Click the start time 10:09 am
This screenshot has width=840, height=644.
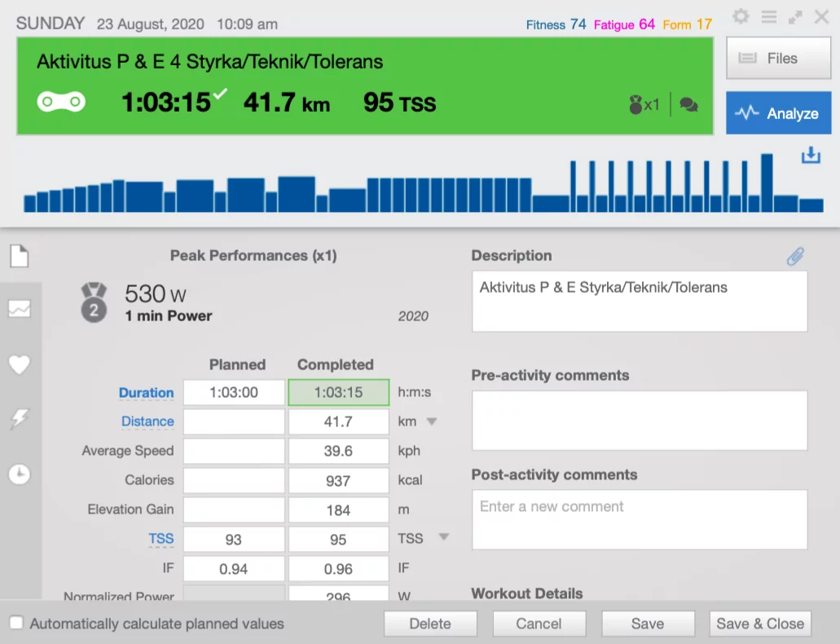247,24
